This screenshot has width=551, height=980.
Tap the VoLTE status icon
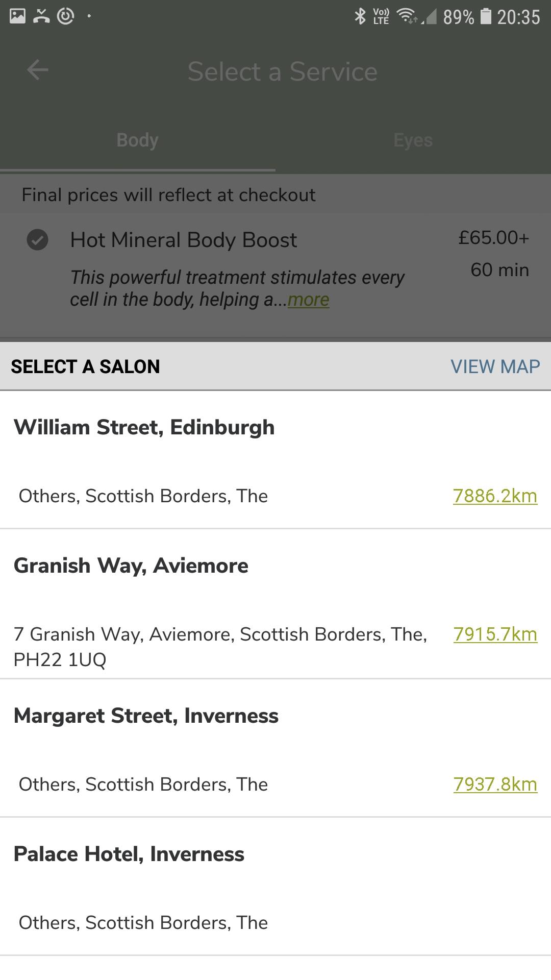(x=381, y=16)
